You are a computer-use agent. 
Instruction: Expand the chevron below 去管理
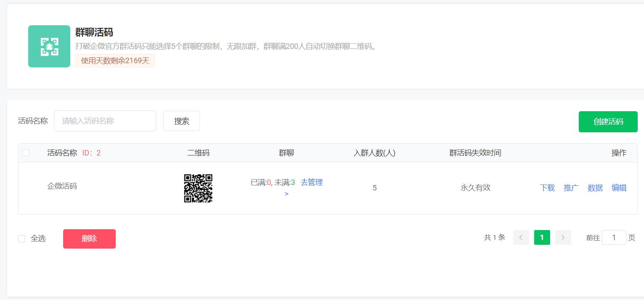tap(287, 194)
